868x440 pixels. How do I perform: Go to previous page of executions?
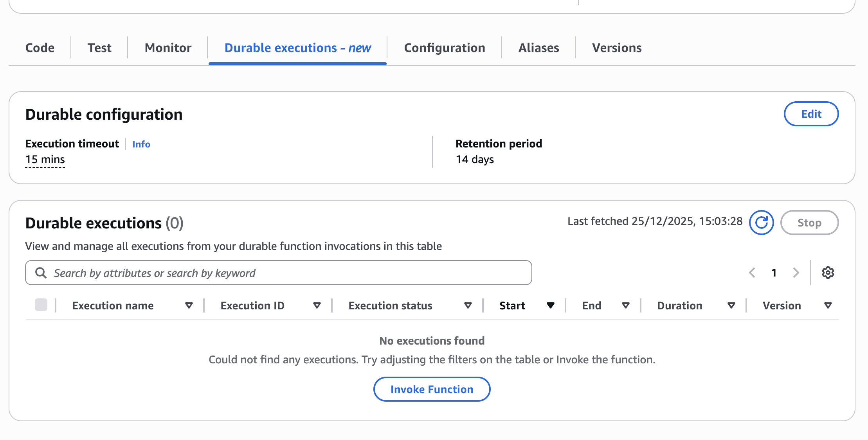751,272
